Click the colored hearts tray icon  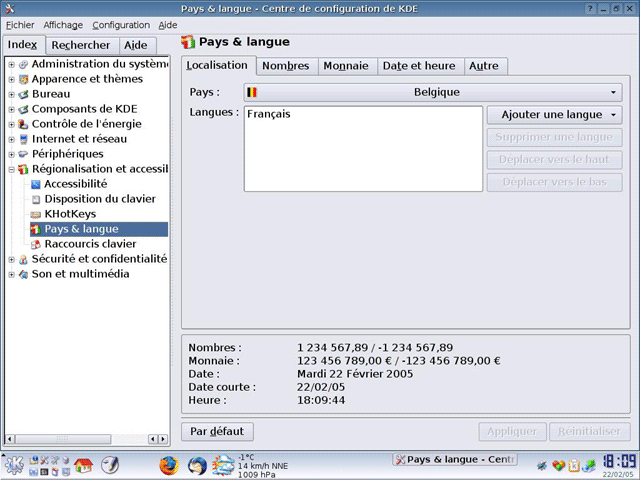558,465
